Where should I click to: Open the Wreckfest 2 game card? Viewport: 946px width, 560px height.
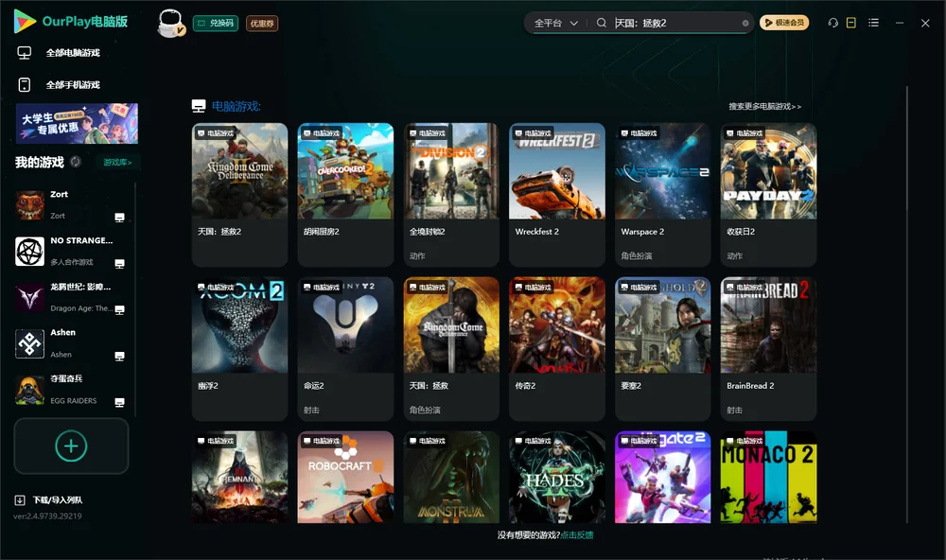[x=557, y=194]
